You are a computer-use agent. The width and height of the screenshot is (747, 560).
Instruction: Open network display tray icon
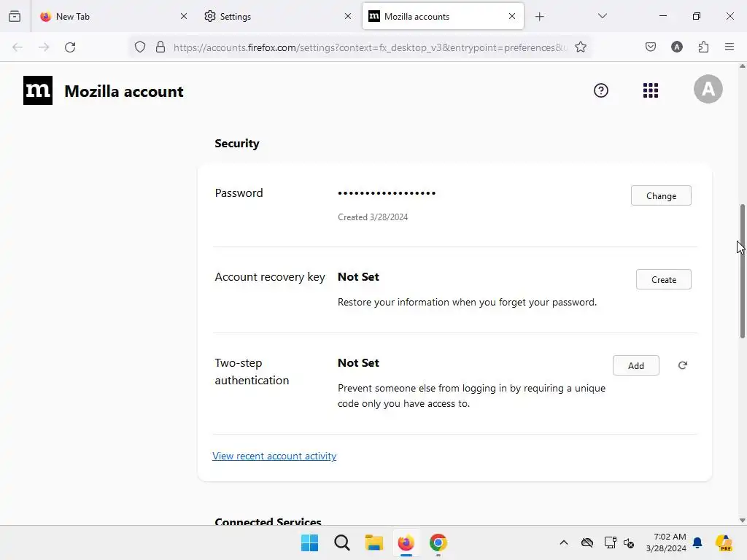click(x=610, y=542)
